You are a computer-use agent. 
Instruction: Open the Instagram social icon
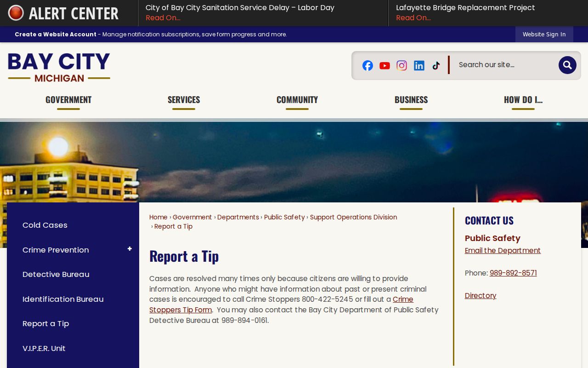402,65
